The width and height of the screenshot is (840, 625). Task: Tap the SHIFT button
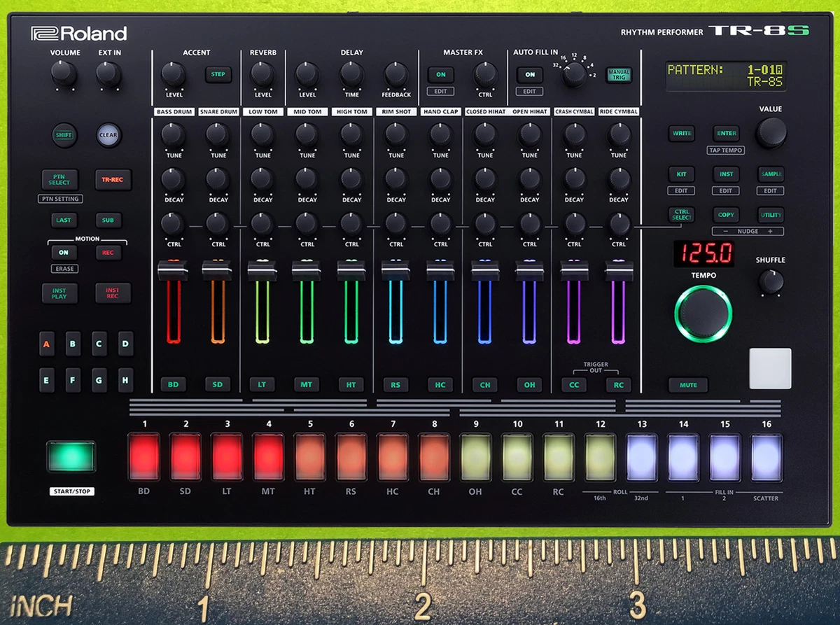64,135
